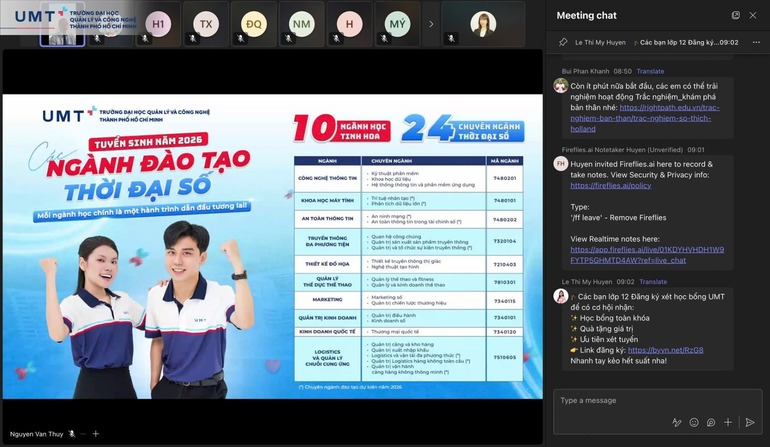The width and height of the screenshot is (770, 447).
Task: Open the fireflies.ai policy link
Action: pyautogui.click(x=610, y=185)
